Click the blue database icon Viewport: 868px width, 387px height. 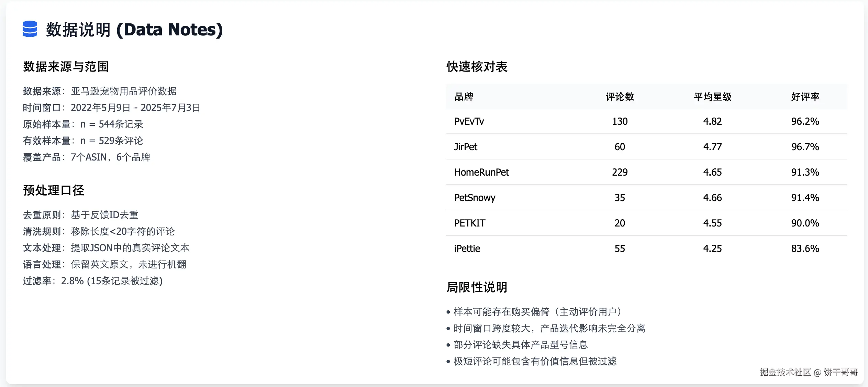(x=30, y=29)
